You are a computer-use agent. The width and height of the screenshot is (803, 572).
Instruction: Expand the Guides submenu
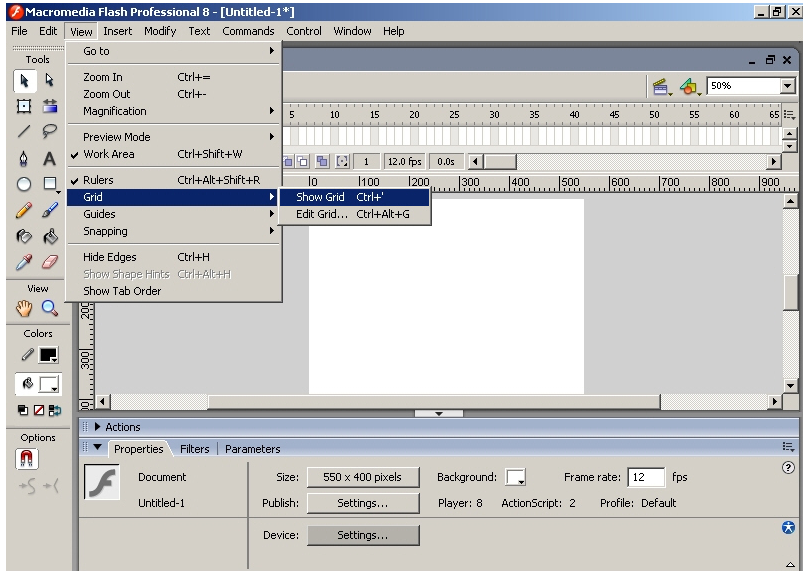174,214
